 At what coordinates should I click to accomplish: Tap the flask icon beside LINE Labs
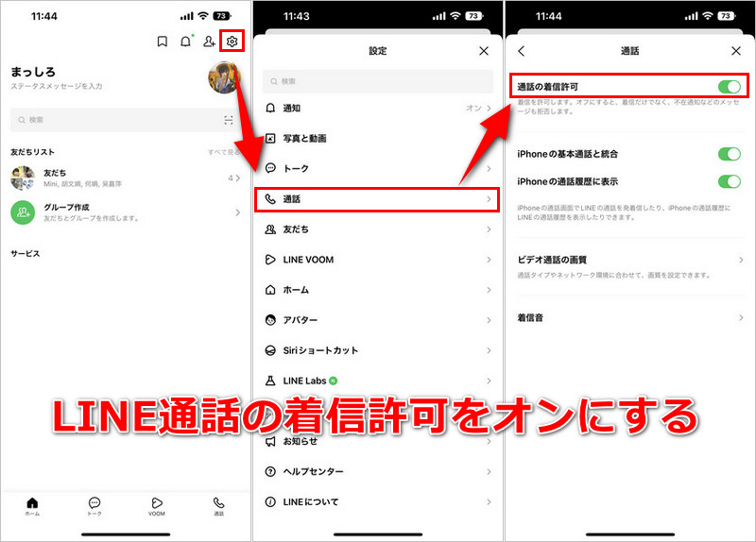(x=270, y=381)
